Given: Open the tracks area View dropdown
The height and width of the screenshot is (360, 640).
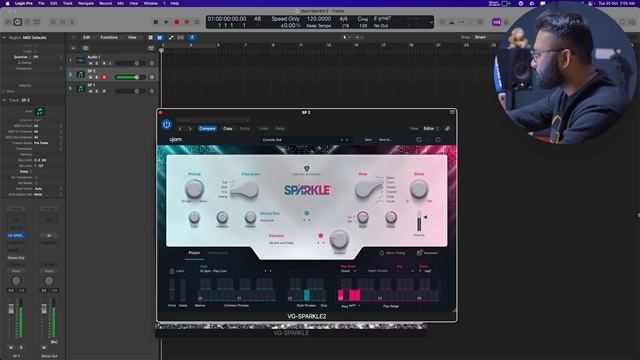Looking at the screenshot, I should click(x=133, y=38).
